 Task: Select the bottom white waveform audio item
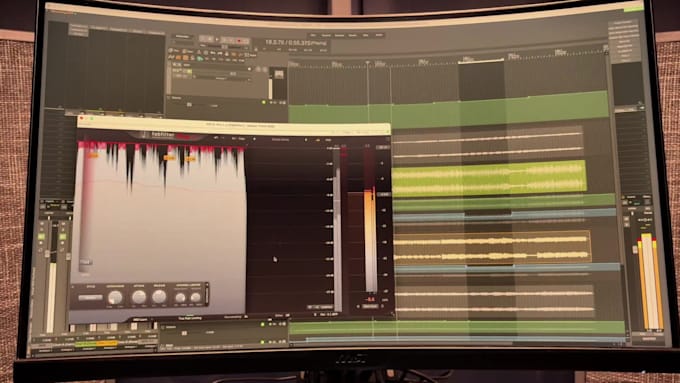(x=494, y=301)
